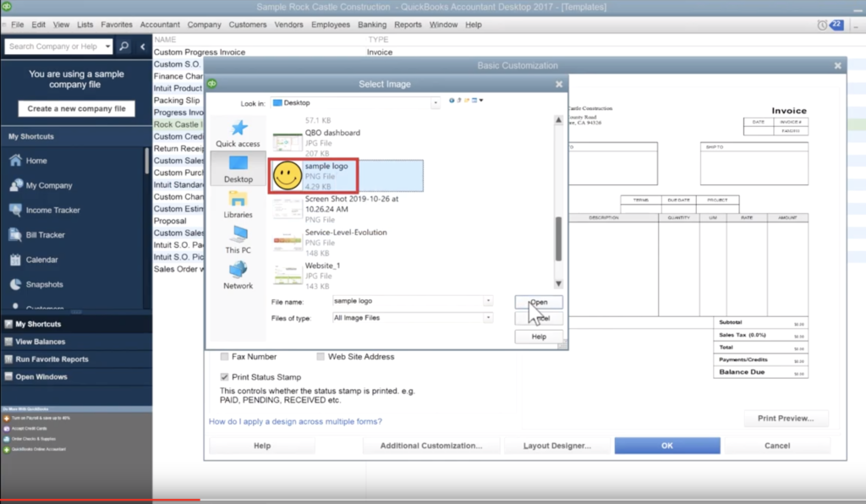Toggle the Web Site Address checkbox
866x504 pixels.
pyautogui.click(x=321, y=357)
